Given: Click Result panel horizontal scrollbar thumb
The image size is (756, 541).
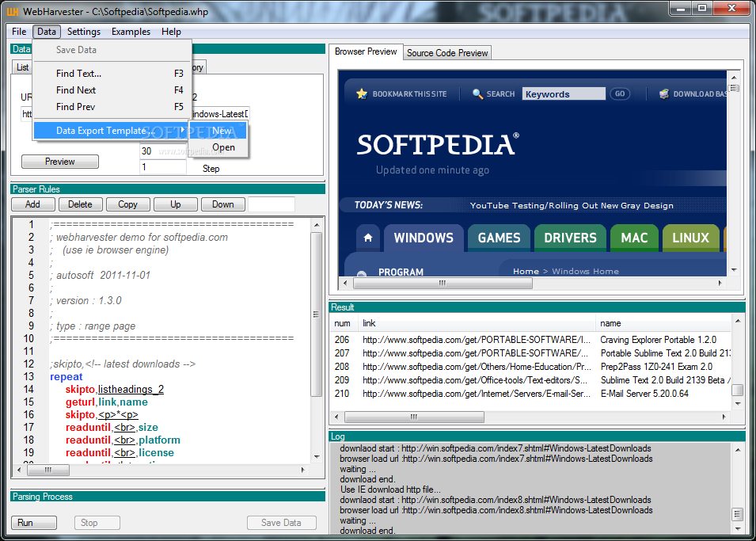Looking at the screenshot, I should click(414, 417).
